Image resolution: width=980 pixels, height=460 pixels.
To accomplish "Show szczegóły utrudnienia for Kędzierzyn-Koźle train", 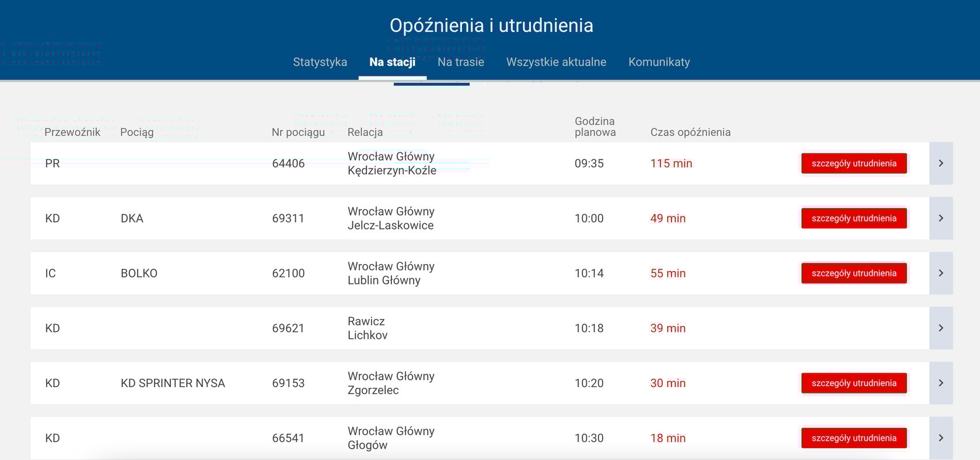I will (x=854, y=163).
